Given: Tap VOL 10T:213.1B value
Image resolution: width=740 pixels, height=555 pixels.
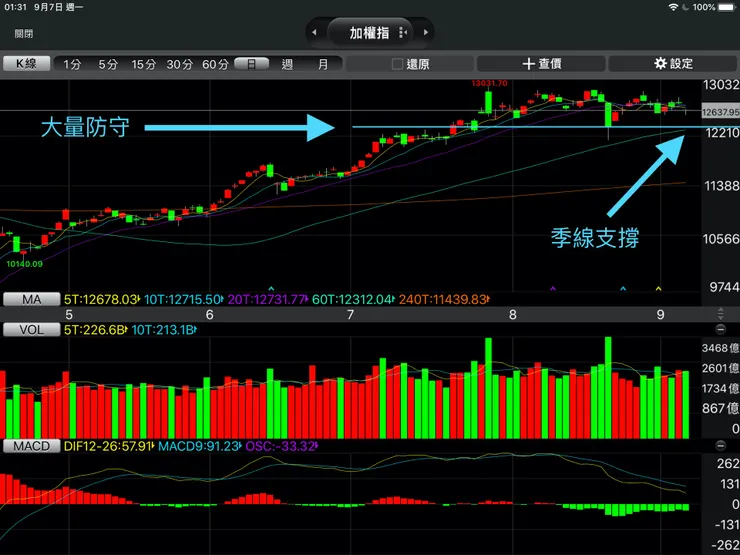Looking at the screenshot, I should (164, 329).
